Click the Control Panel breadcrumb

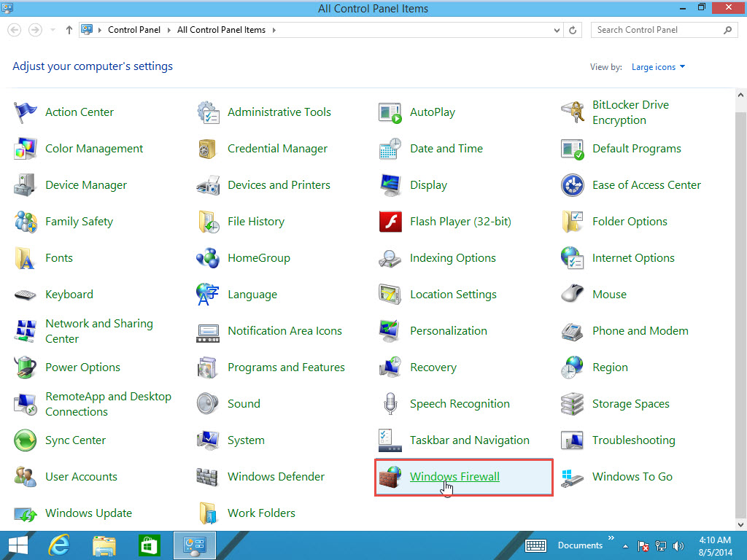pos(134,30)
